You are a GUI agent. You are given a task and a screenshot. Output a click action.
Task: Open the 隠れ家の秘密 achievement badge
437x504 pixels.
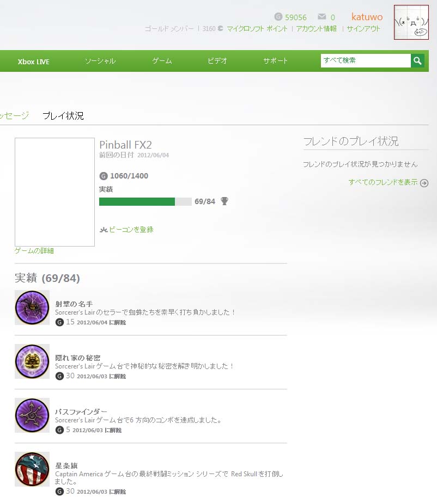tap(32, 361)
